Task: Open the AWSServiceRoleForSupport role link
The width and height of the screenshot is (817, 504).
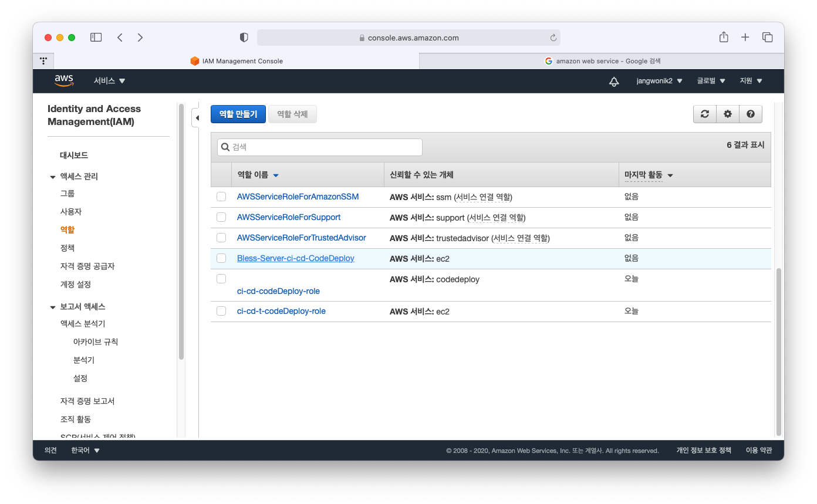Action: click(x=289, y=217)
